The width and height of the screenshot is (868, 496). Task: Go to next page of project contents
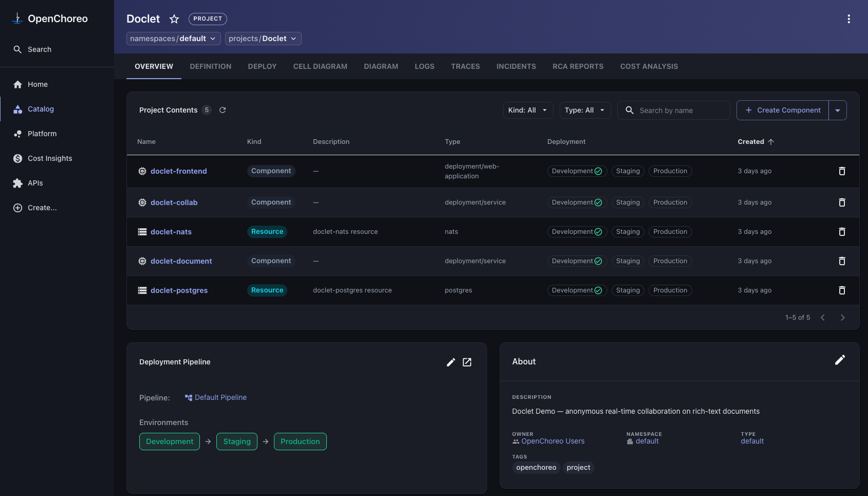coord(842,318)
